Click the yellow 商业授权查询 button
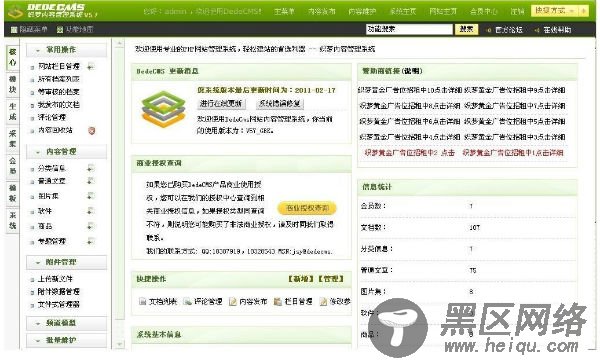The width and height of the screenshot is (600, 363). pyautogui.click(x=307, y=208)
